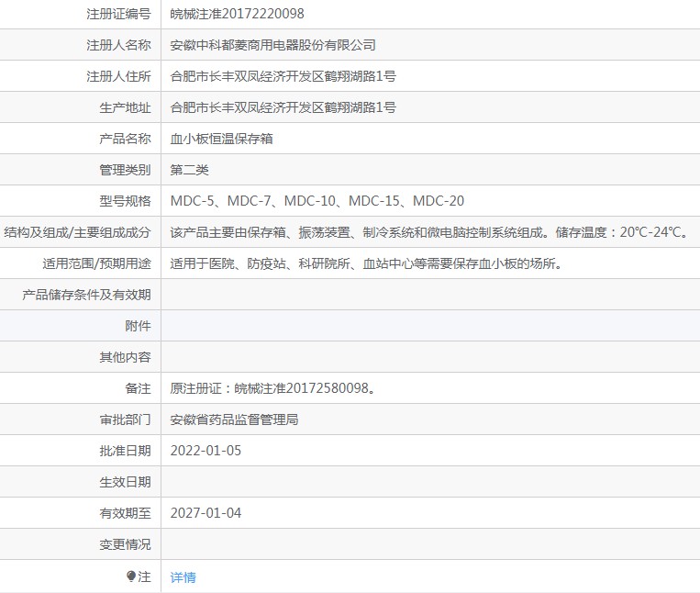The image size is (700, 593).
Task: Click the 变更情况 row label
Action: tap(125, 544)
